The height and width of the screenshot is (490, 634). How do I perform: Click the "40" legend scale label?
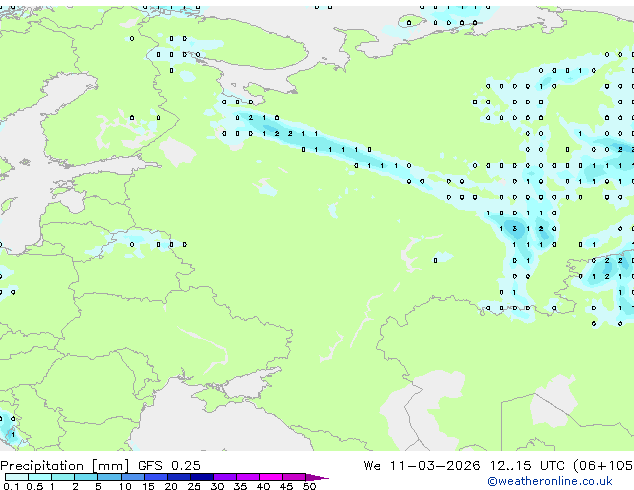[263, 486]
